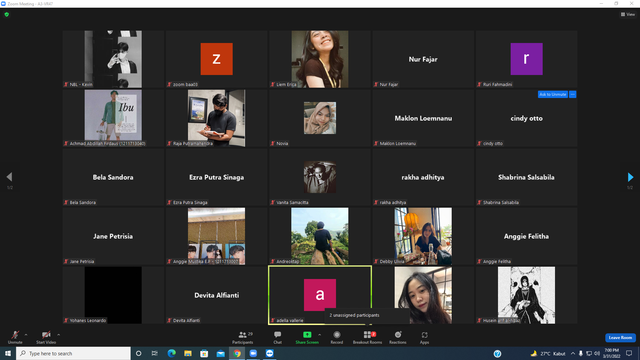Screen dimensions: 640x360
Task: Open the blue help icon in taskbar
Action: pos(497,353)
